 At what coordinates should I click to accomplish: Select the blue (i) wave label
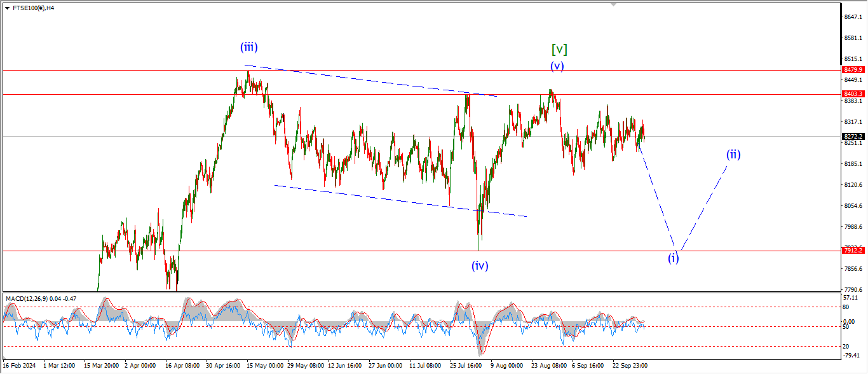(673, 258)
